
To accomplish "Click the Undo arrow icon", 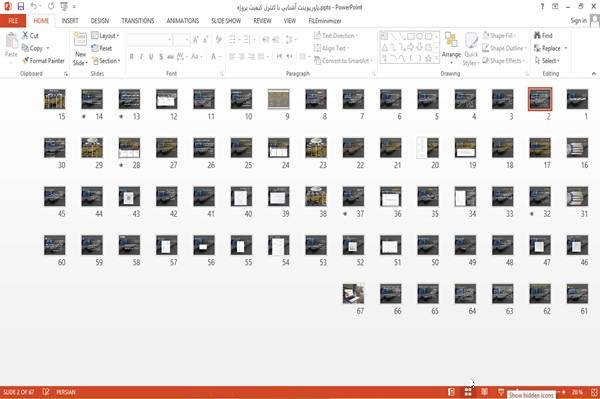I will pyautogui.click(x=34, y=7).
